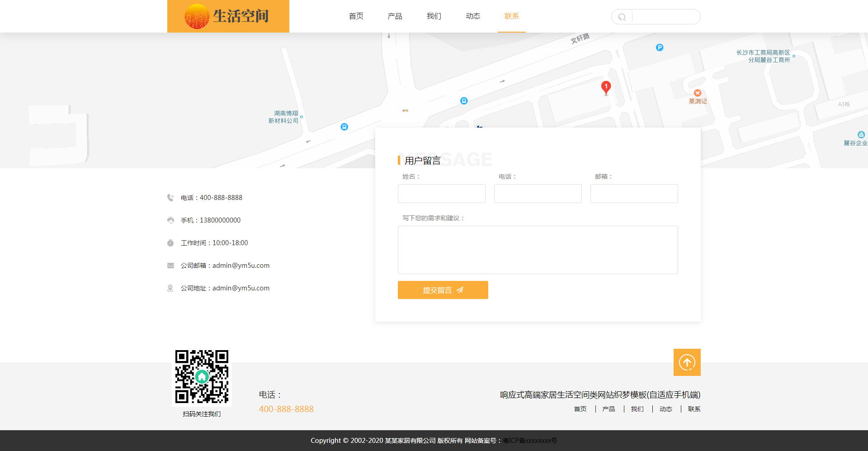Click the scroll-to-top arrow button
The image size is (868, 451).
coord(687,362)
